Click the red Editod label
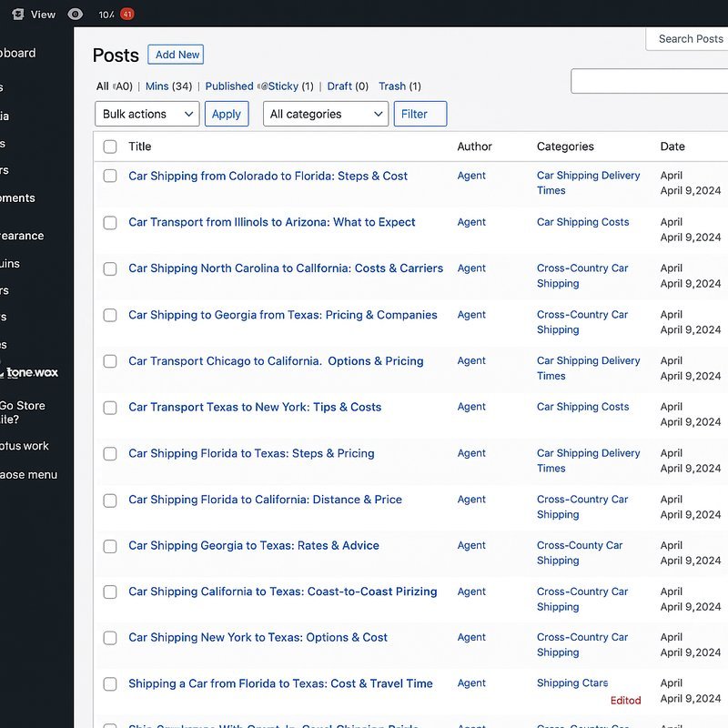Viewport: 728px width, 728px height. click(x=625, y=700)
